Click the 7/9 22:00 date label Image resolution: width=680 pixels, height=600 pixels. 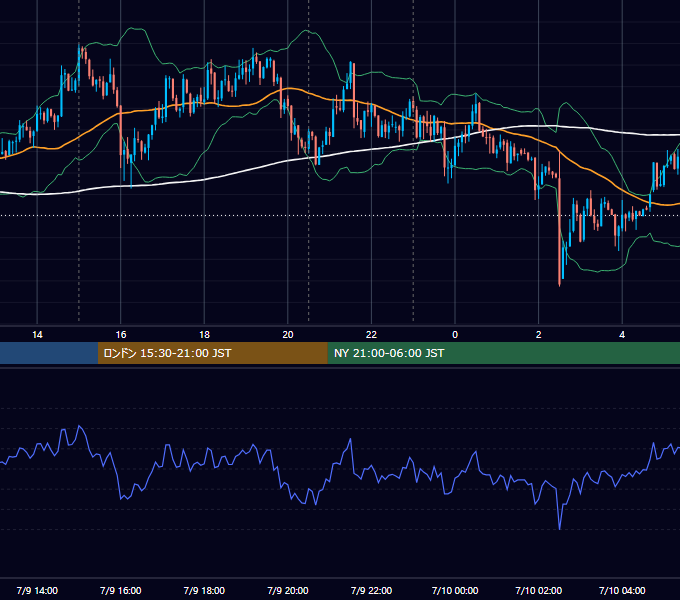(x=371, y=590)
